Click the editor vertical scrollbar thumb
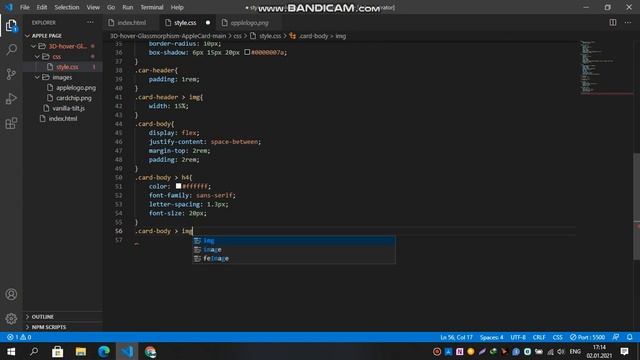The image size is (640, 360). pos(636,206)
